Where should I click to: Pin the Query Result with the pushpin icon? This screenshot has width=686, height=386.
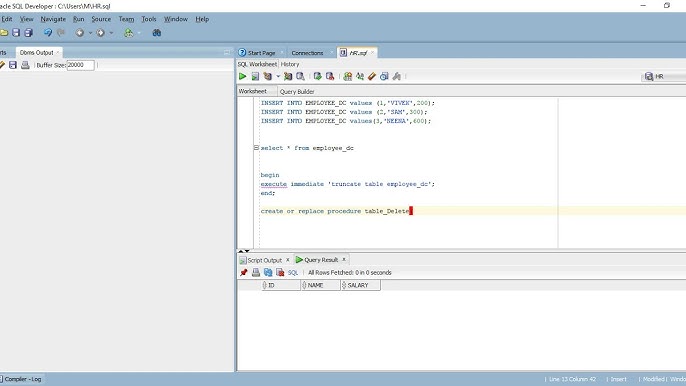pos(244,272)
